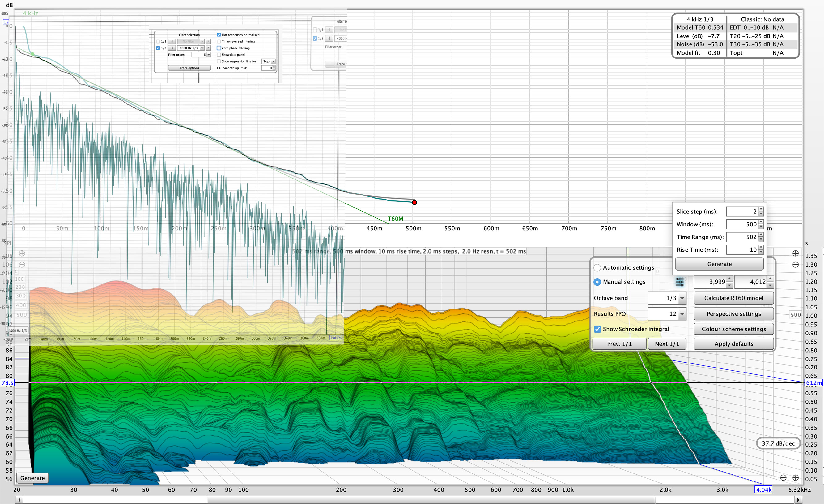The image size is (824, 504).
Task: Select Automatic settings radio button
Action: pyautogui.click(x=597, y=268)
